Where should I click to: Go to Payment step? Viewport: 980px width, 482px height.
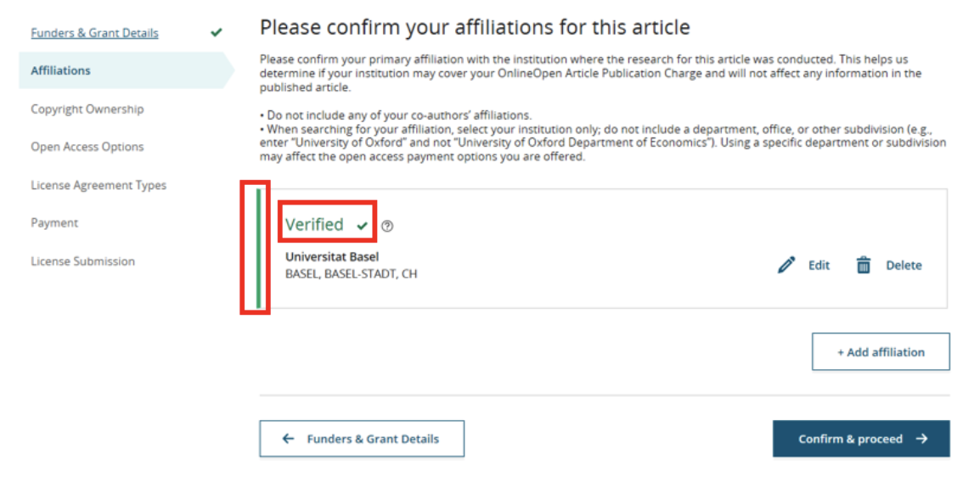point(54,222)
